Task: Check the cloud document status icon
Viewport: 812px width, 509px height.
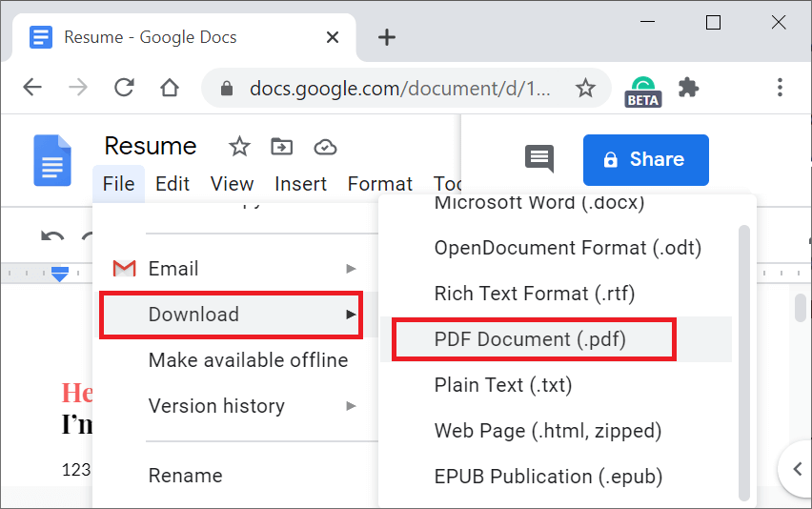Action: pos(325,147)
